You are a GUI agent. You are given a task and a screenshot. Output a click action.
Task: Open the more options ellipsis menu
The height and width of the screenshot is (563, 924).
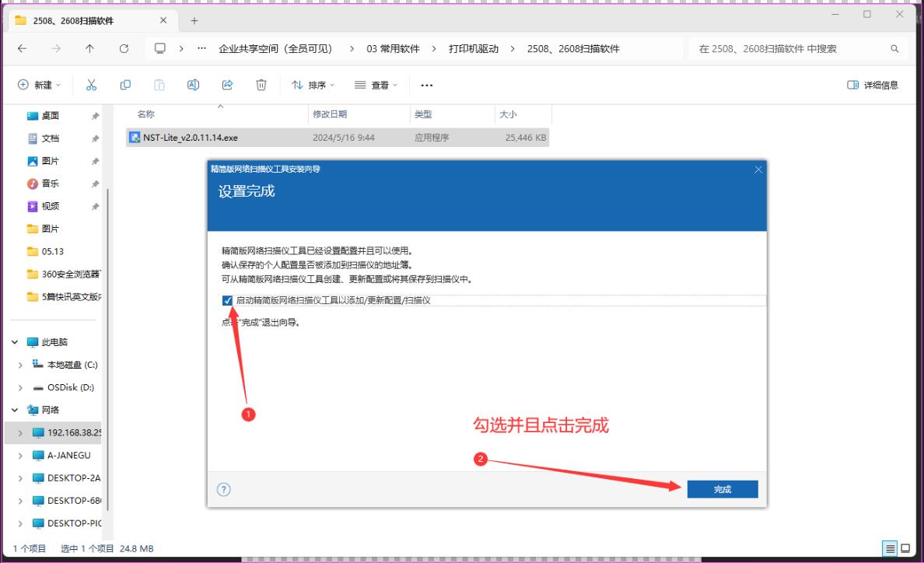[426, 85]
